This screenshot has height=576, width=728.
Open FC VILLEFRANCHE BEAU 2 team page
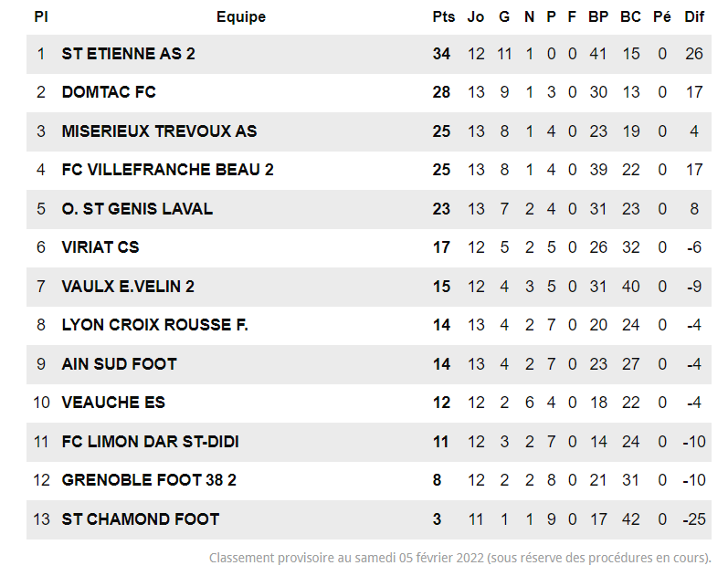coord(167,170)
